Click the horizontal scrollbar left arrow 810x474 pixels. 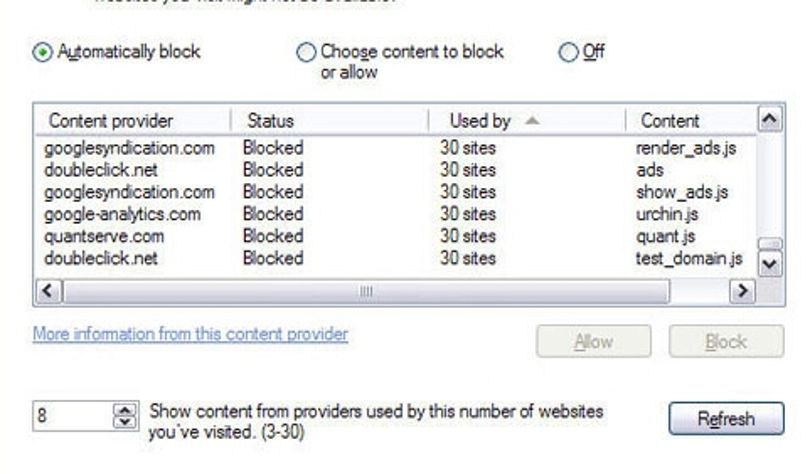coord(49,291)
